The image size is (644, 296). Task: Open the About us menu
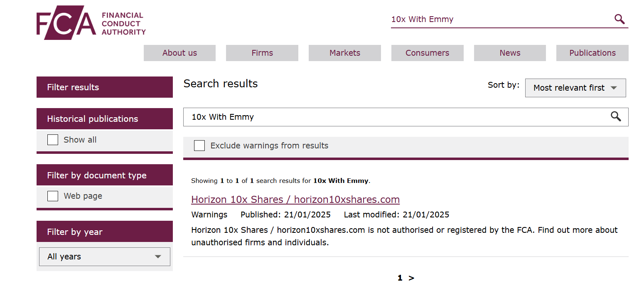tap(179, 53)
